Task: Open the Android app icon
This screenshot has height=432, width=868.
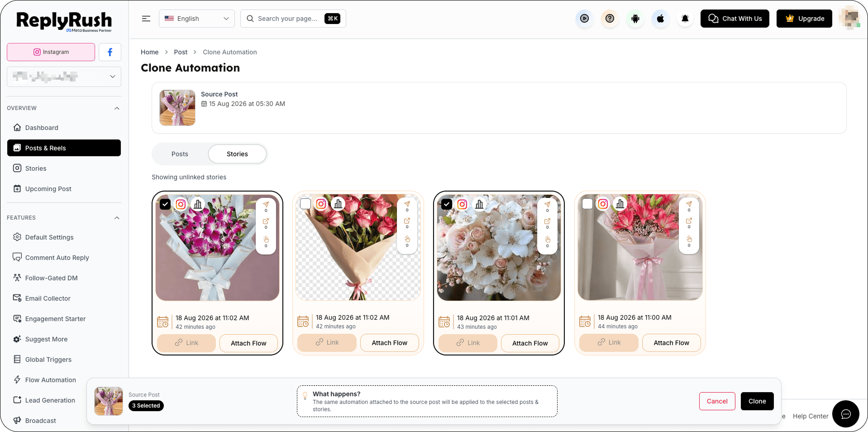Action: point(635,19)
